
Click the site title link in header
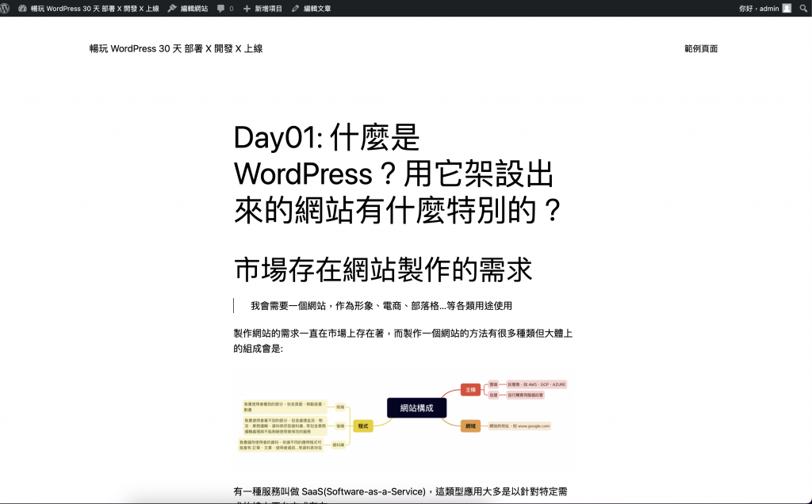click(176, 48)
